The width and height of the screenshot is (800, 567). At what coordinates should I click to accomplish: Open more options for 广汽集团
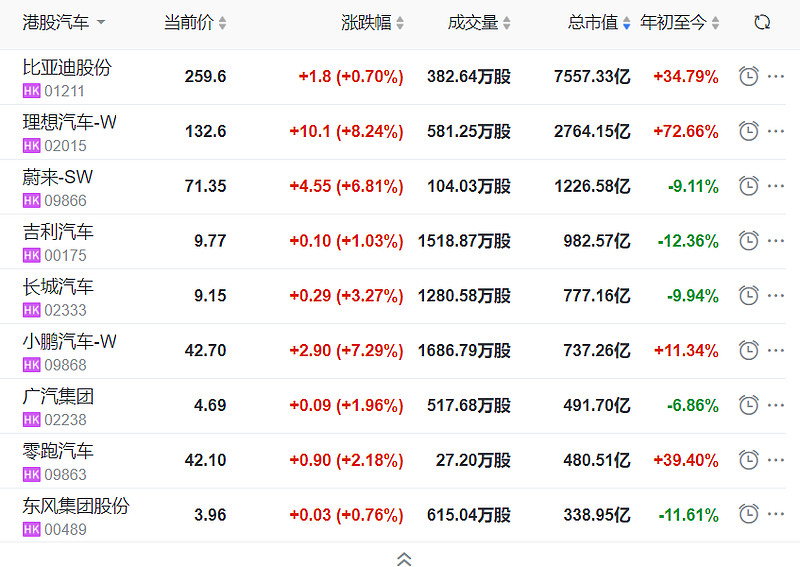[x=776, y=405]
